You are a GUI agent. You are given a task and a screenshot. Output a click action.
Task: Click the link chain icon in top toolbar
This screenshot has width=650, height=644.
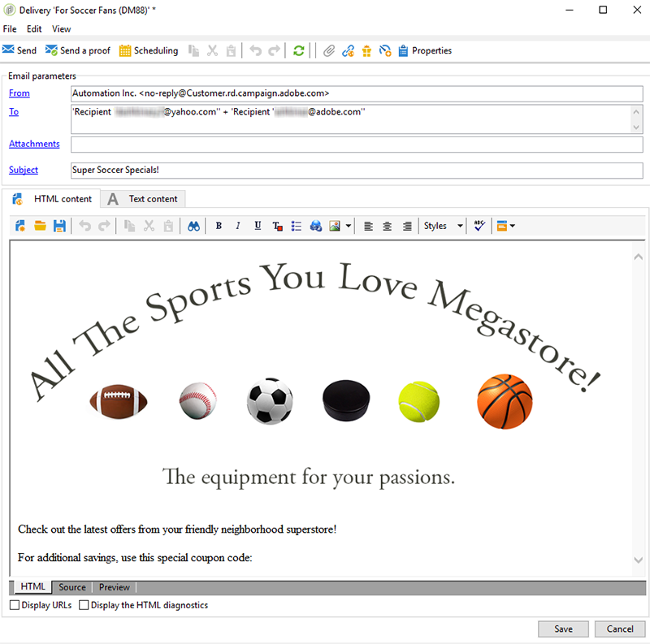tap(349, 50)
